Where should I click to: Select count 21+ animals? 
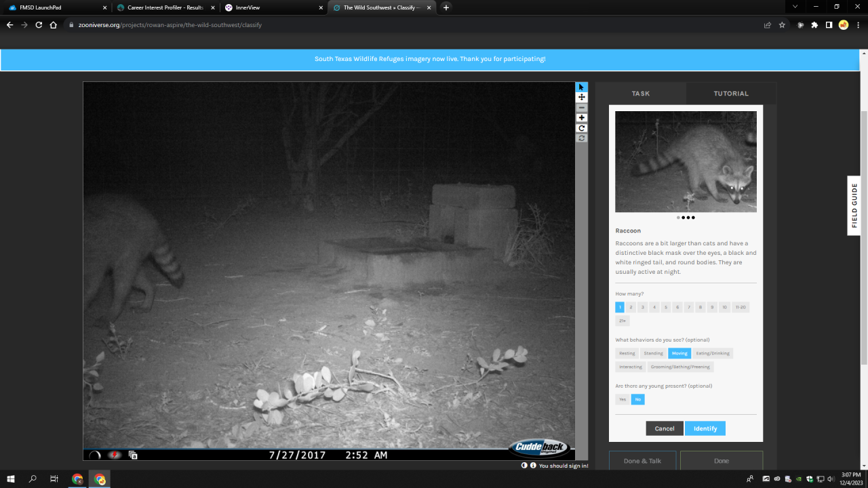click(623, 321)
